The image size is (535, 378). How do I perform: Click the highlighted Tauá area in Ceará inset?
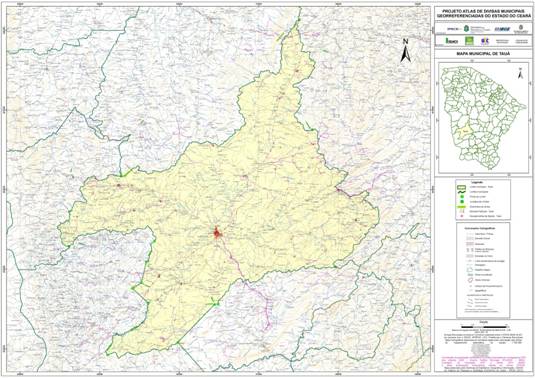465,130
